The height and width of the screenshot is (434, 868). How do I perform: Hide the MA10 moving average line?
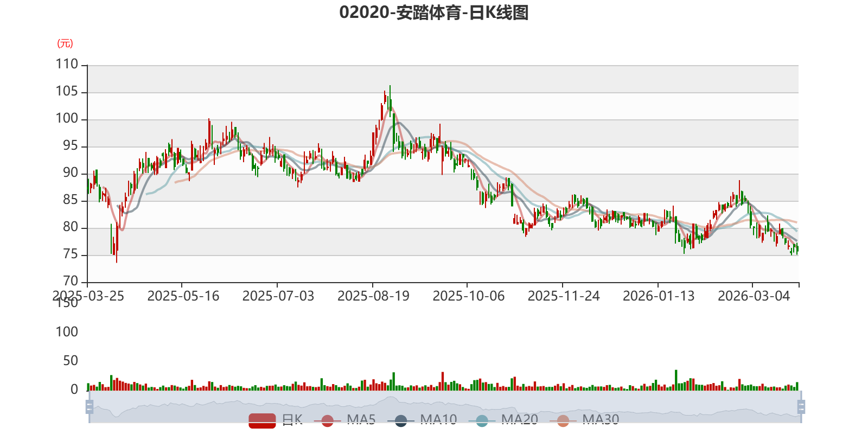coord(422,420)
